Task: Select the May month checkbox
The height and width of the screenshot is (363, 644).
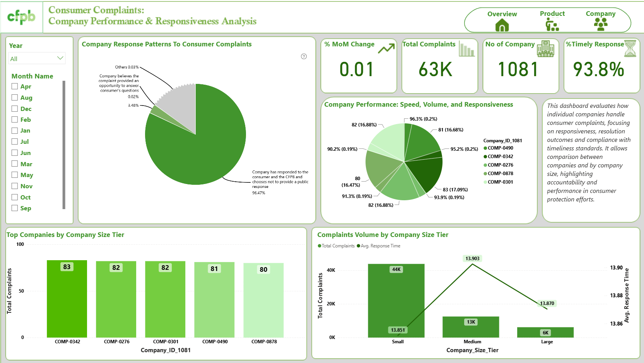Action: [15, 175]
